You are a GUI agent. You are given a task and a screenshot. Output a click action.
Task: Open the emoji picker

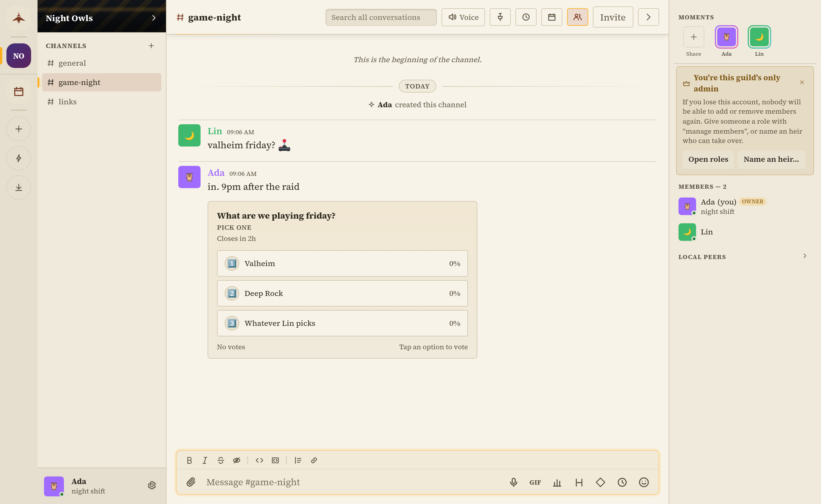point(644,482)
